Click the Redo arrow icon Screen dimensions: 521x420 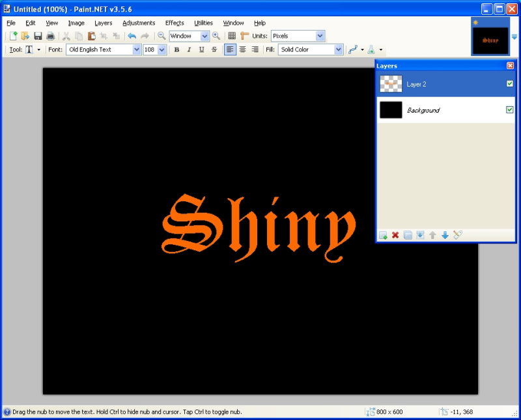145,36
